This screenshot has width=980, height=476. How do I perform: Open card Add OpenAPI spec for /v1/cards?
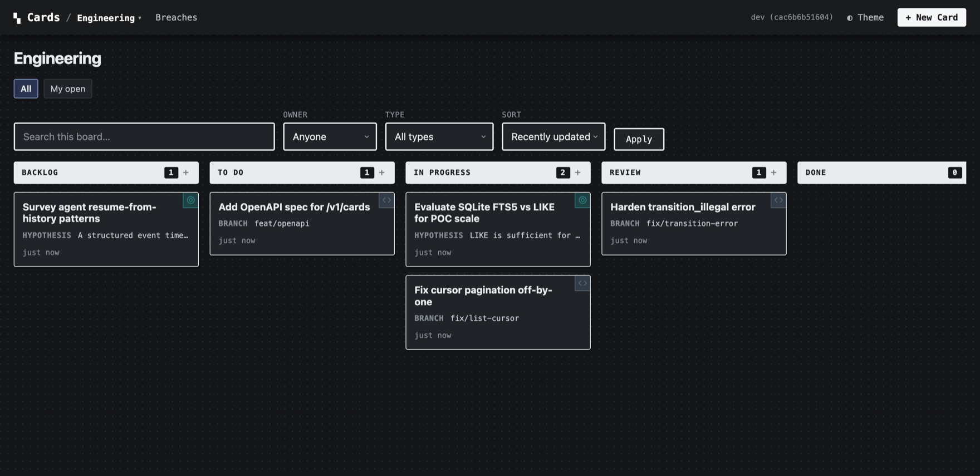click(302, 224)
